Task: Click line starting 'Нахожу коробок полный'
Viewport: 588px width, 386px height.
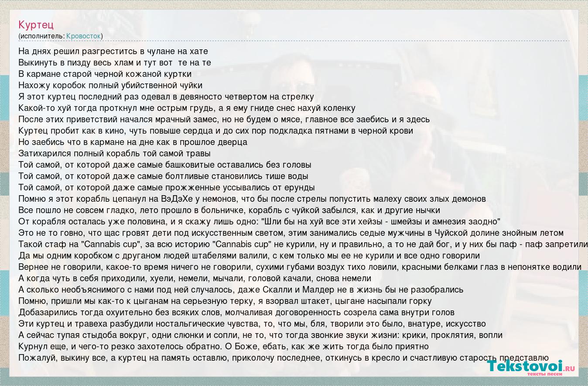Action: pos(110,85)
